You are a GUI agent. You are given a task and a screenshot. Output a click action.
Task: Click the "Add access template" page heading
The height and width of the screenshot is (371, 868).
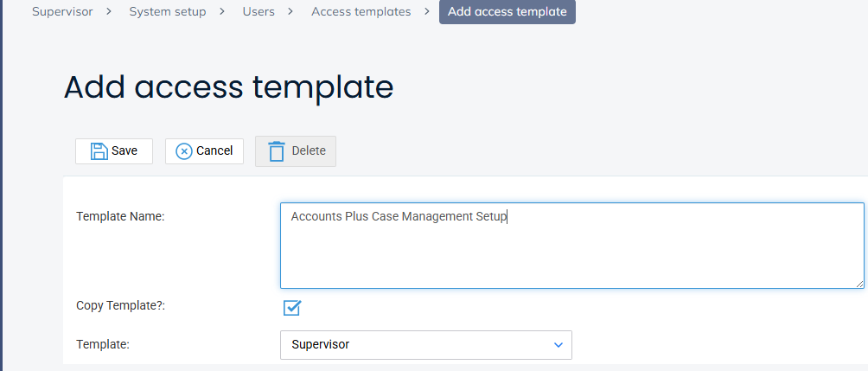[x=228, y=87]
